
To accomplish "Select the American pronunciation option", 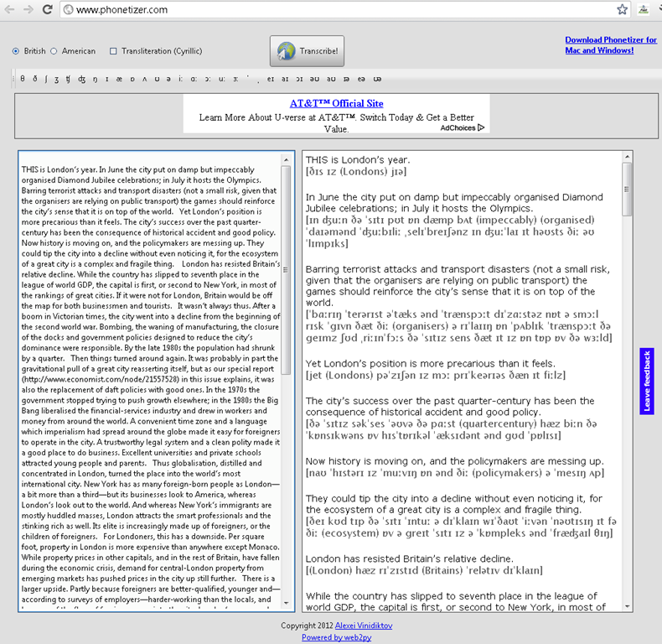I will point(54,51).
